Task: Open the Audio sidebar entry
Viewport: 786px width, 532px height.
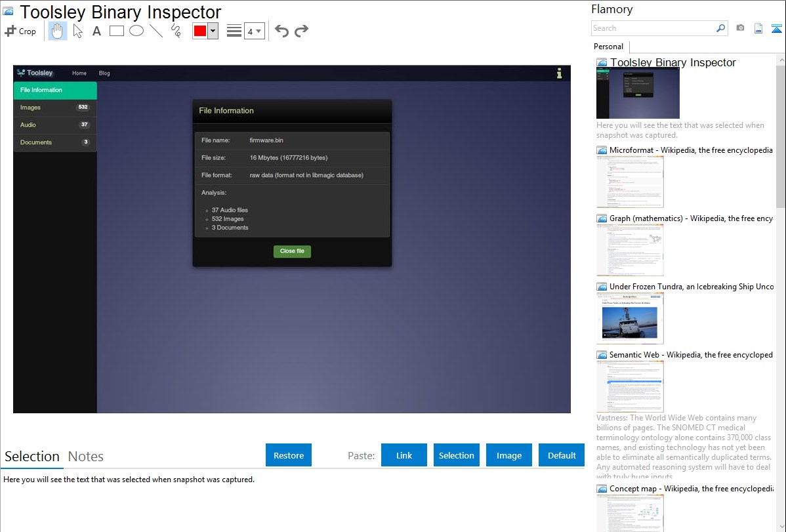Action: pyautogui.click(x=55, y=125)
